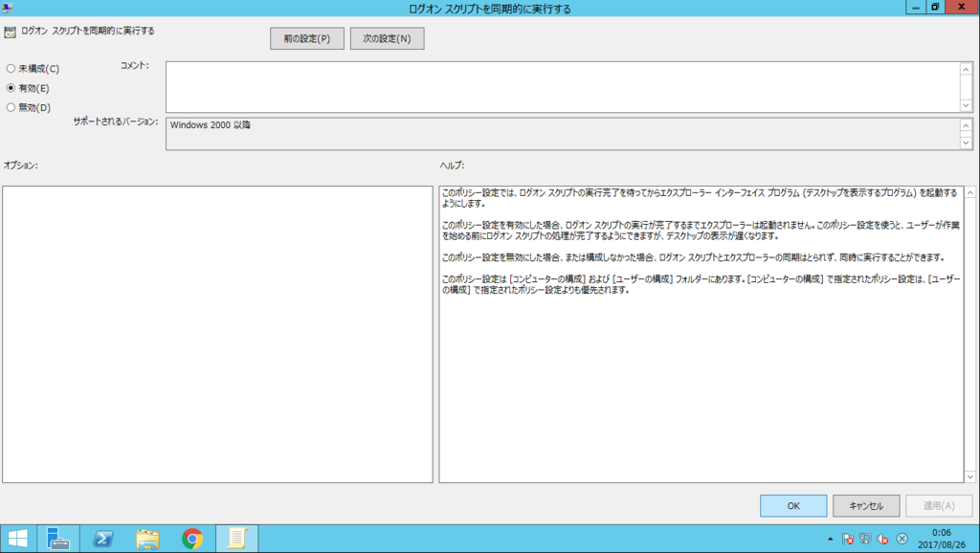The height and width of the screenshot is (553, 980).
Task: Click the comment box scroll down arrow
Action: coord(966,105)
